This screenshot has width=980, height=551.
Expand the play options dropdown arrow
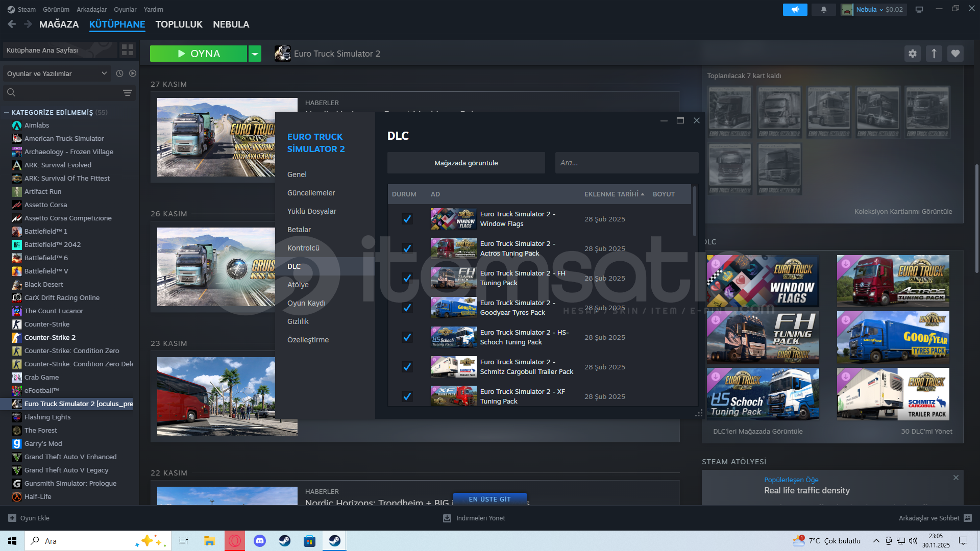(x=255, y=54)
